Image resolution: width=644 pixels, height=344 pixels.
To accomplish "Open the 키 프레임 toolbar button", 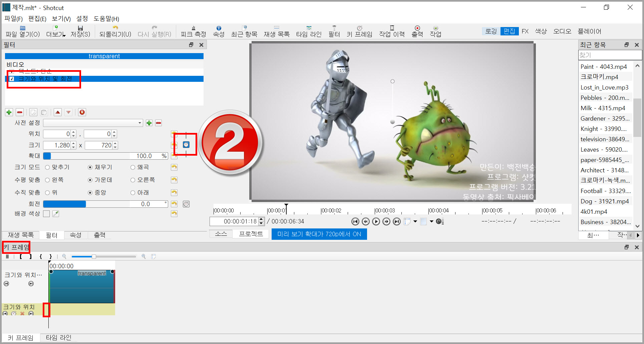I will (x=359, y=31).
